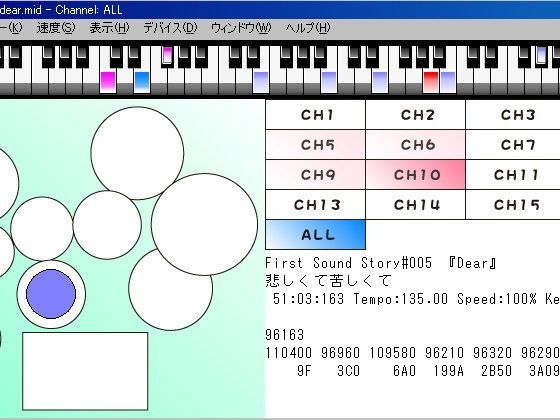Click the magenta highlighted white piano key
This screenshot has width=560, height=420.
click(x=108, y=82)
